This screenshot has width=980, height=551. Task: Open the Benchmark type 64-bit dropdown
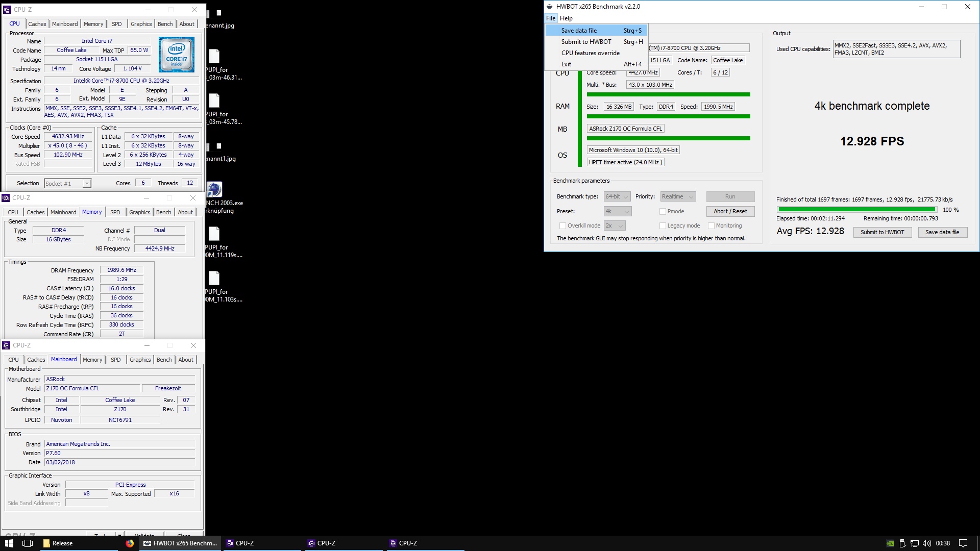617,196
